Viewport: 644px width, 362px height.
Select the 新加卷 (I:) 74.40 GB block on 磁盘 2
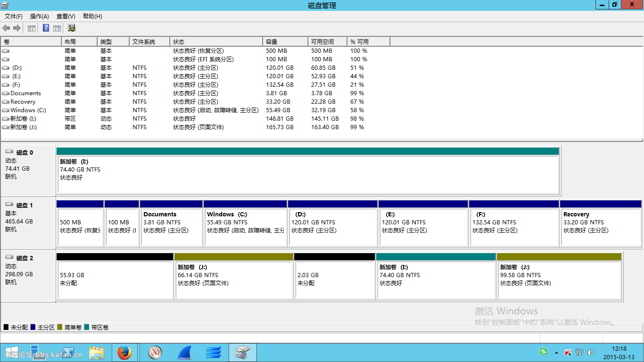[x=436, y=276]
